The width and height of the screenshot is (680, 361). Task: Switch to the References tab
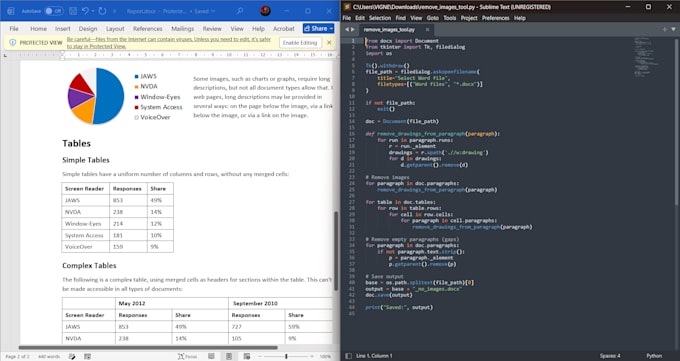point(147,29)
